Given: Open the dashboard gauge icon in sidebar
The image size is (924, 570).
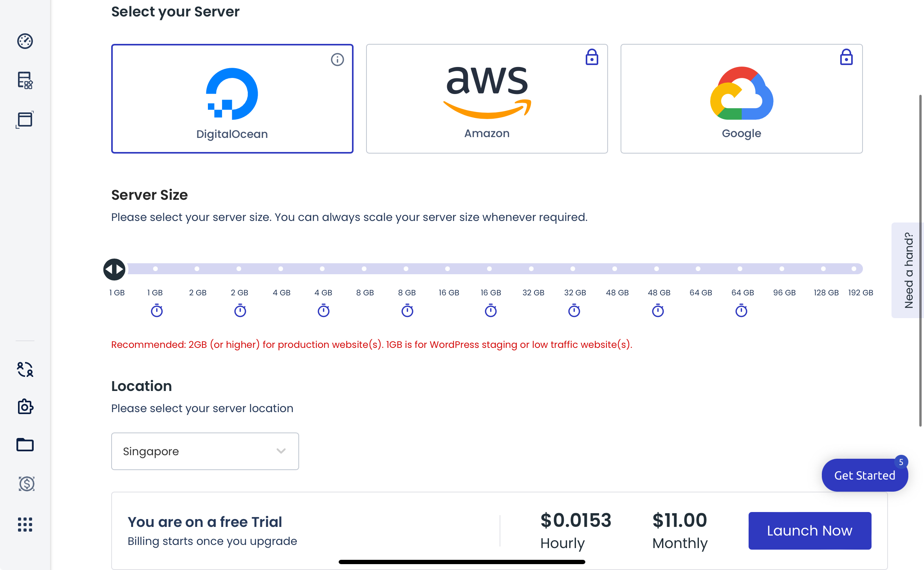Looking at the screenshot, I should (25, 41).
